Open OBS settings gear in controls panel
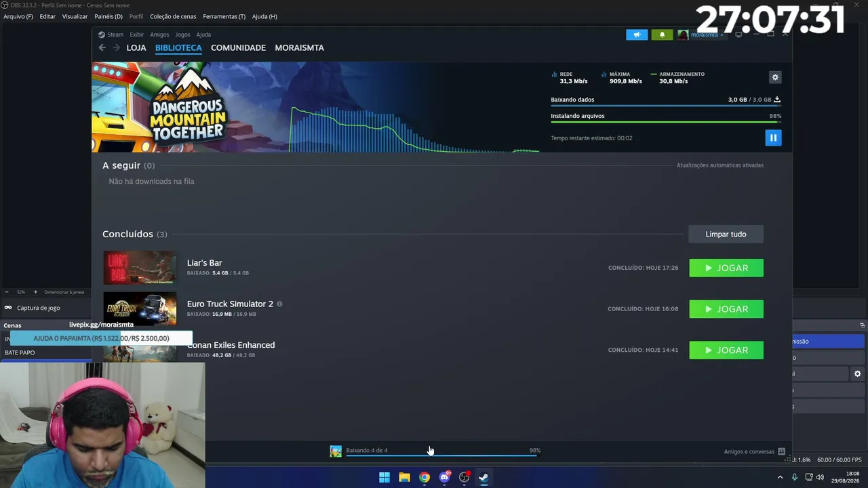868x488 pixels. click(x=857, y=373)
